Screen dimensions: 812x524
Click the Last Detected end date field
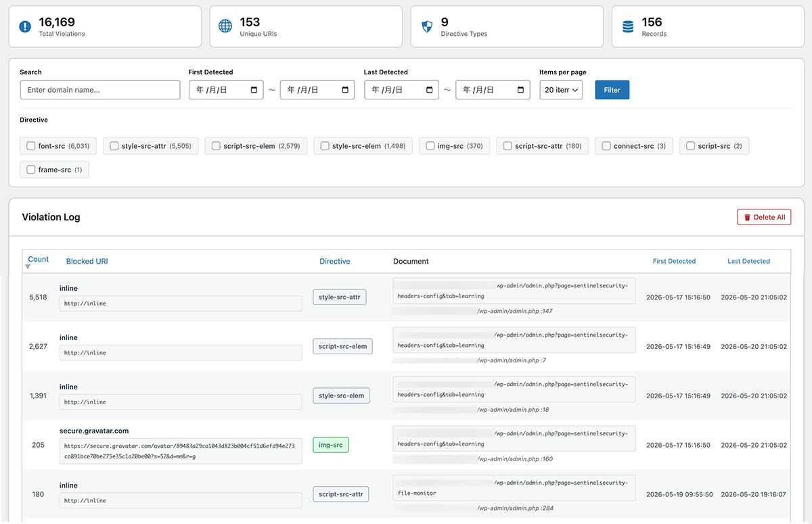click(493, 90)
